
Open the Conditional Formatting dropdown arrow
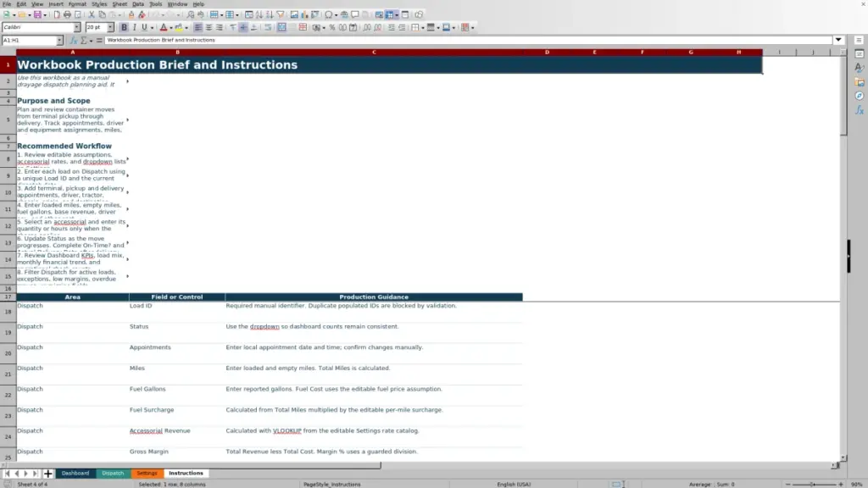click(473, 28)
